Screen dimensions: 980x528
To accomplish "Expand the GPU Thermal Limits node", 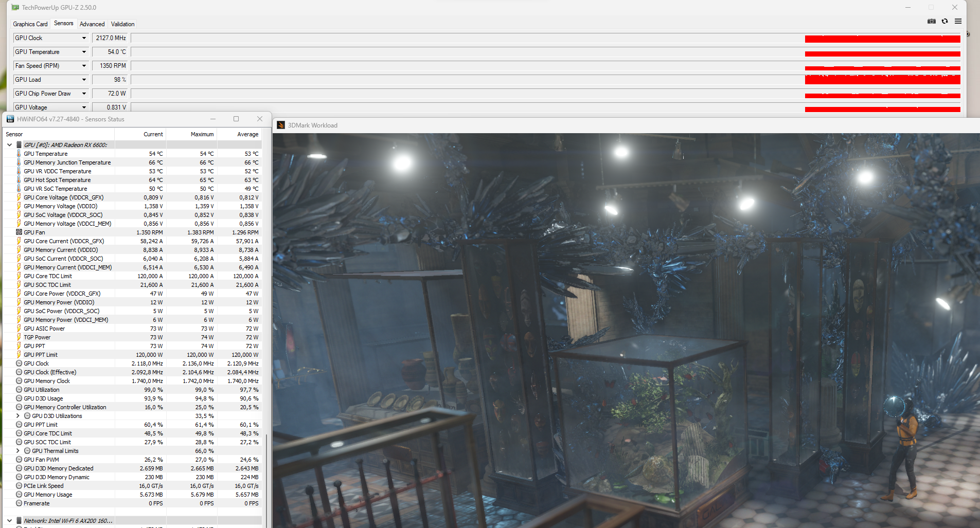I will coord(18,451).
